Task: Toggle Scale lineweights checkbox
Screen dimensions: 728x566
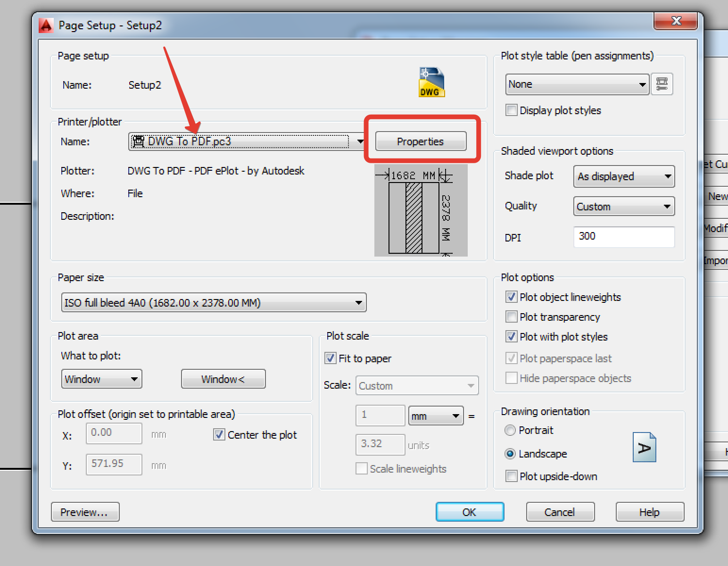Action: (361, 469)
